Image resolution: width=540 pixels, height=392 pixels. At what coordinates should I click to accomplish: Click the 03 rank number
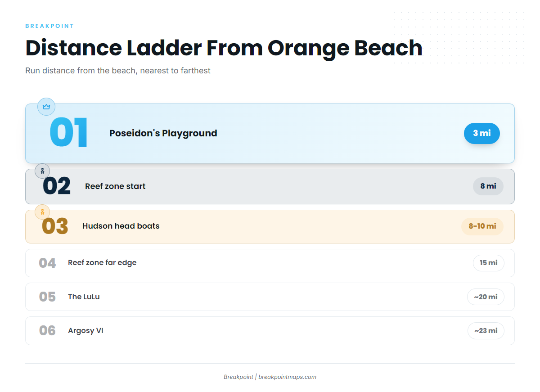(x=55, y=226)
